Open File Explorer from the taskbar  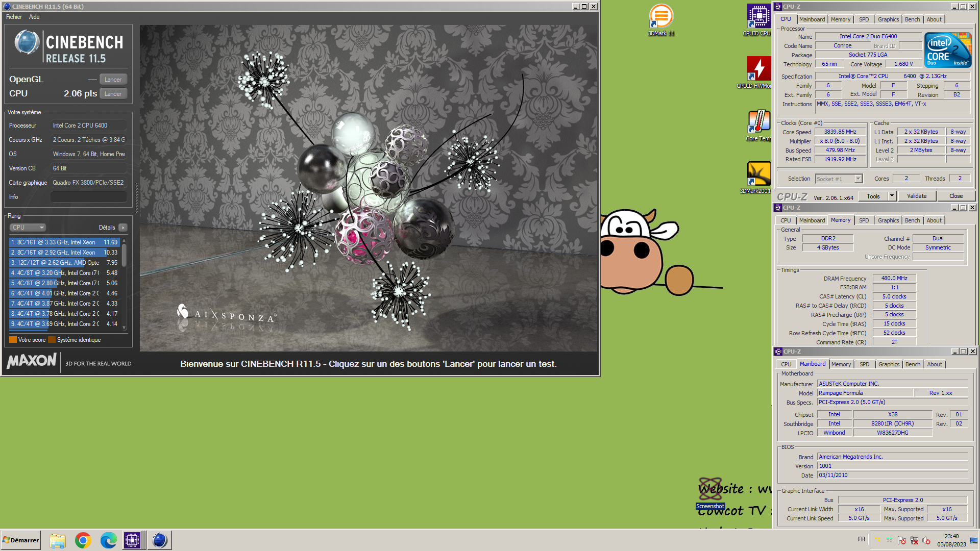[58, 540]
